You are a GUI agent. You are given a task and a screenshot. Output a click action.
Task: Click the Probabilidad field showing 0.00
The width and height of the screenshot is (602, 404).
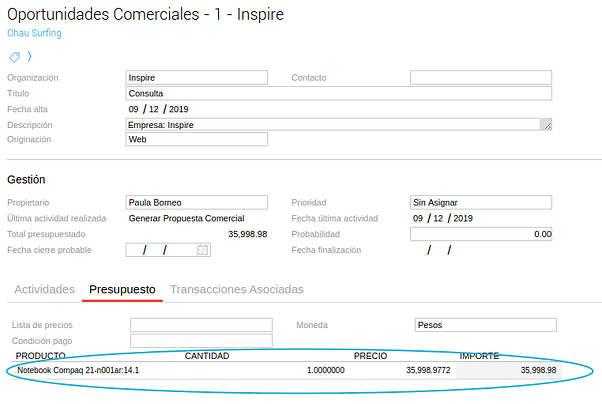pyautogui.click(x=481, y=234)
